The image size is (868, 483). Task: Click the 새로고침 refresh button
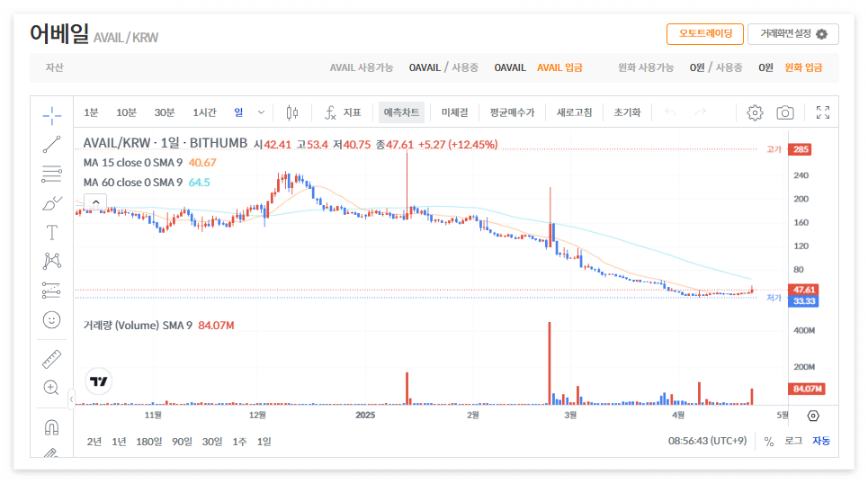pyautogui.click(x=574, y=112)
